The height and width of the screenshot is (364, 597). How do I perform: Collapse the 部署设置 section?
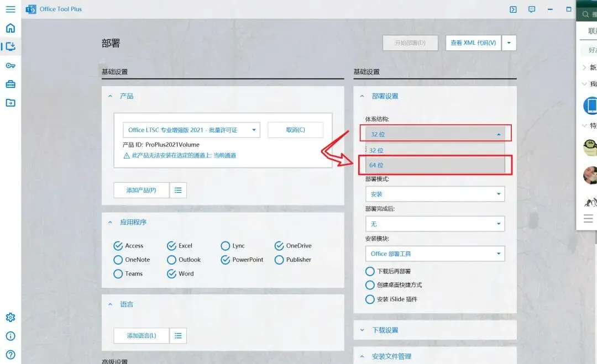[x=362, y=96]
